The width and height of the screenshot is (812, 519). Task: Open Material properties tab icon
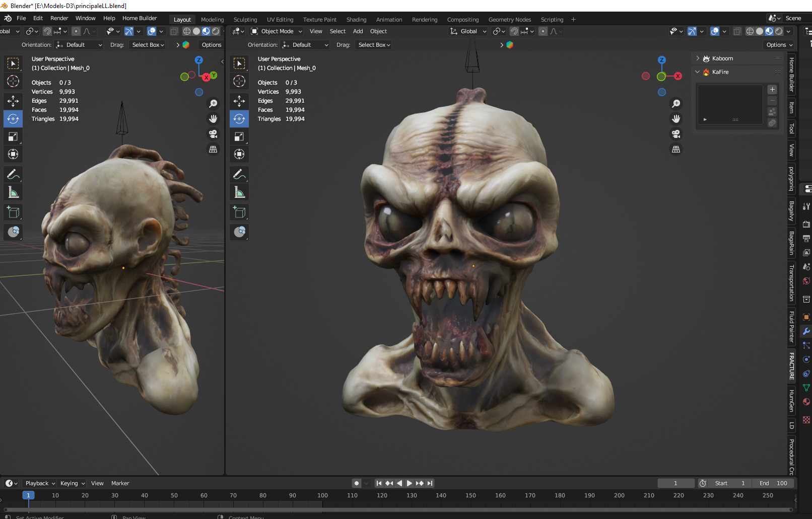[806, 402]
